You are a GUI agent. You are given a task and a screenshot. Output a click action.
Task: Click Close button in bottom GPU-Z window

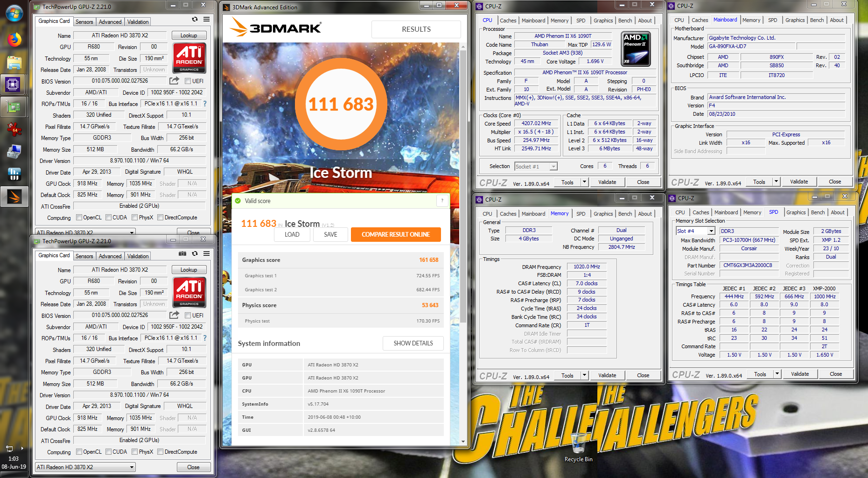[x=193, y=467]
